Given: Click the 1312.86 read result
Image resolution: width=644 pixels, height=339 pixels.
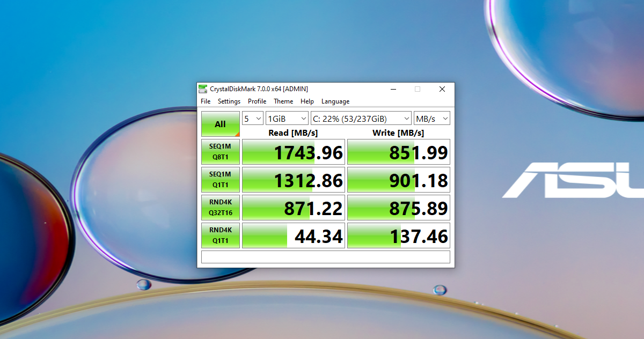Looking at the screenshot, I should [x=294, y=180].
